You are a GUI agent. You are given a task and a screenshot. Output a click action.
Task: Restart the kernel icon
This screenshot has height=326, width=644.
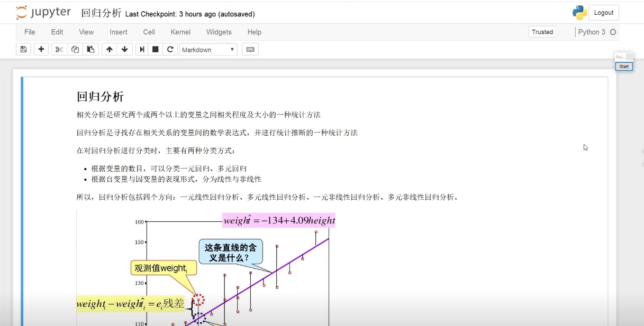[170, 49]
